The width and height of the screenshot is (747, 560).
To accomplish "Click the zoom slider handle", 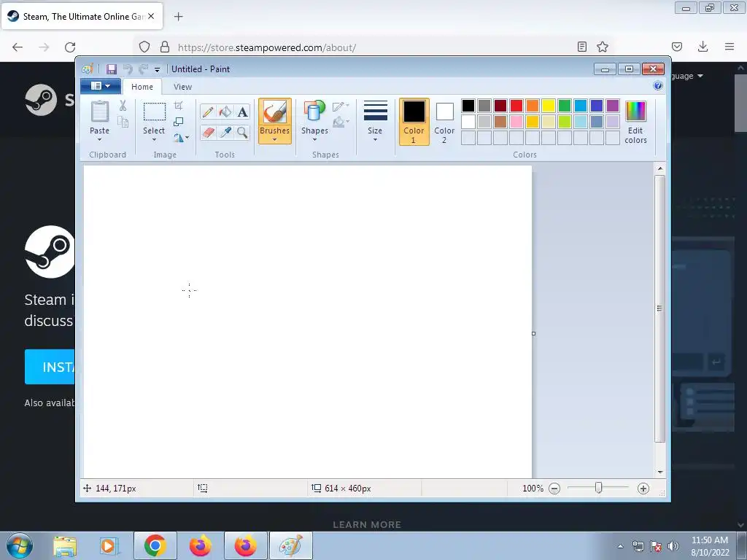I will point(598,488).
